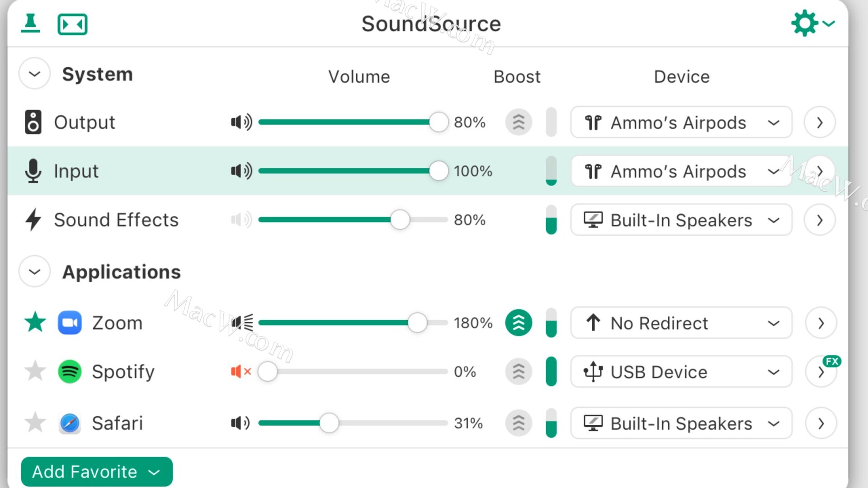Expand Input advanced options arrow
Screen dimensions: 868x488
click(820, 171)
